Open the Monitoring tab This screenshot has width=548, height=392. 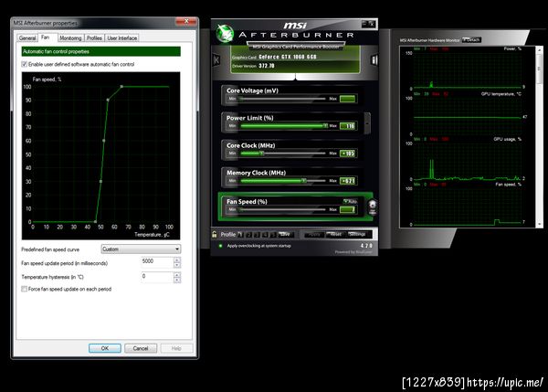click(70, 38)
